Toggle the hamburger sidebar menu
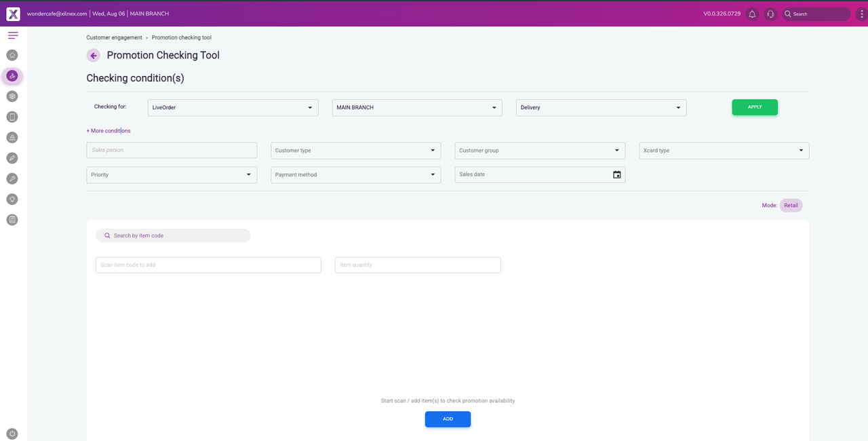This screenshot has width=868, height=441. click(13, 35)
